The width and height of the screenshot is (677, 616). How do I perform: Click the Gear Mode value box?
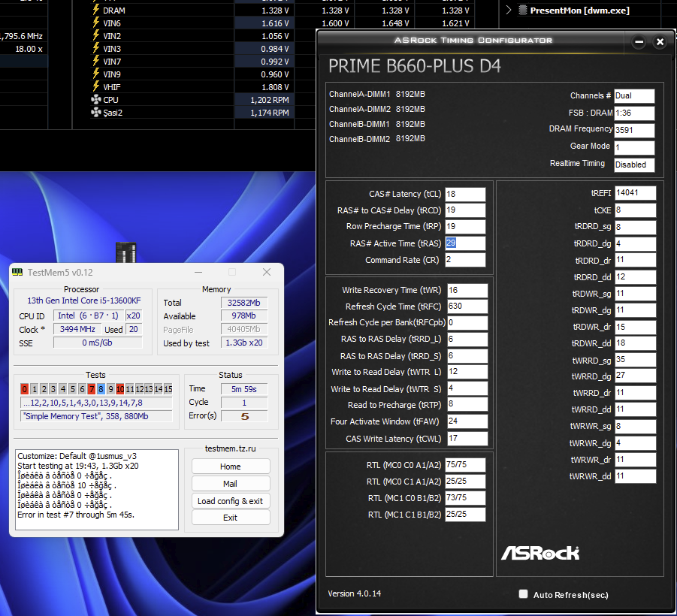click(x=633, y=147)
